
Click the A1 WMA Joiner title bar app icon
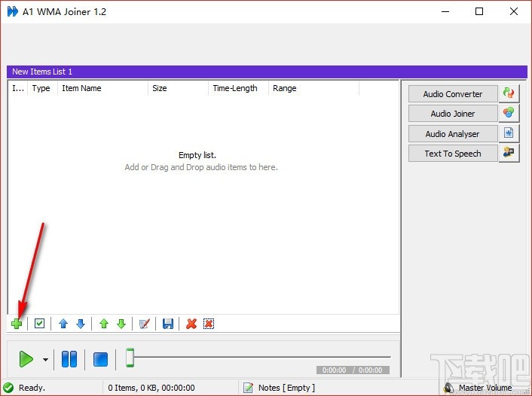pos(13,11)
